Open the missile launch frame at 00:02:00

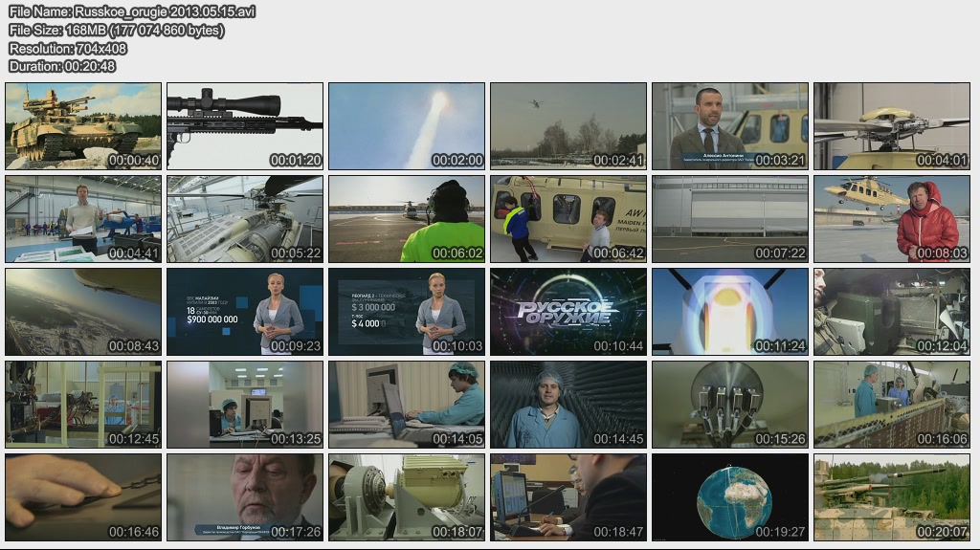coord(407,126)
